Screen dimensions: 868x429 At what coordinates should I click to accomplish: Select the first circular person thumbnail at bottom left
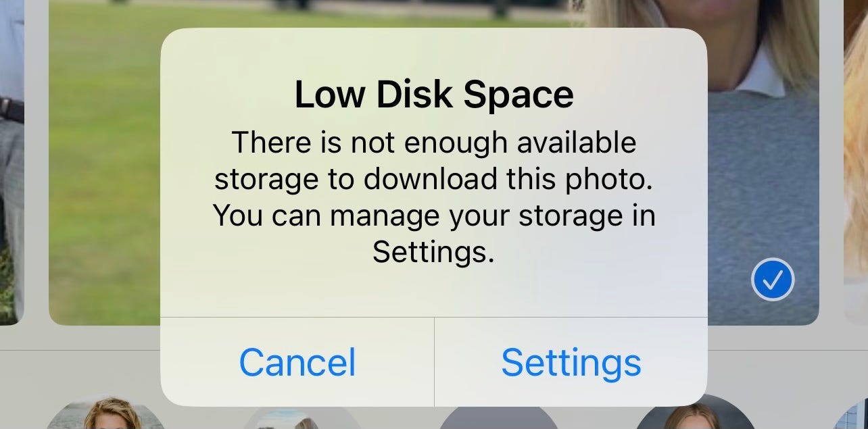tap(105, 412)
